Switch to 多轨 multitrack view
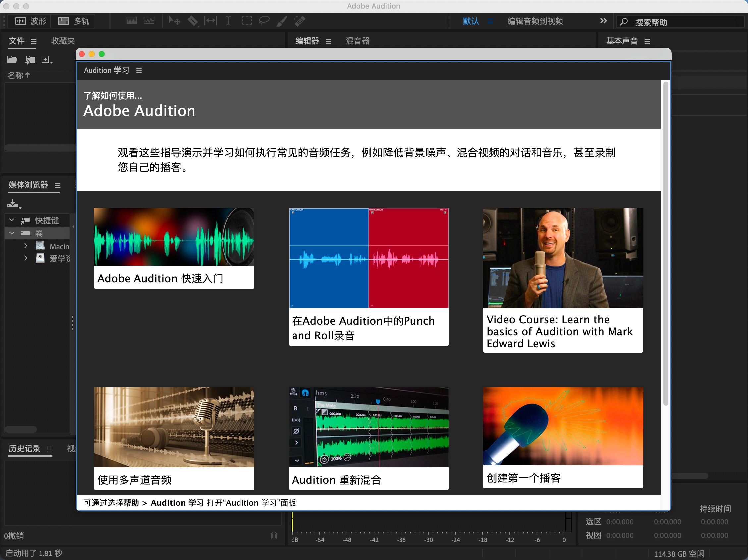The width and height of the screenshot is (748, 560). (x=74, y=21)
